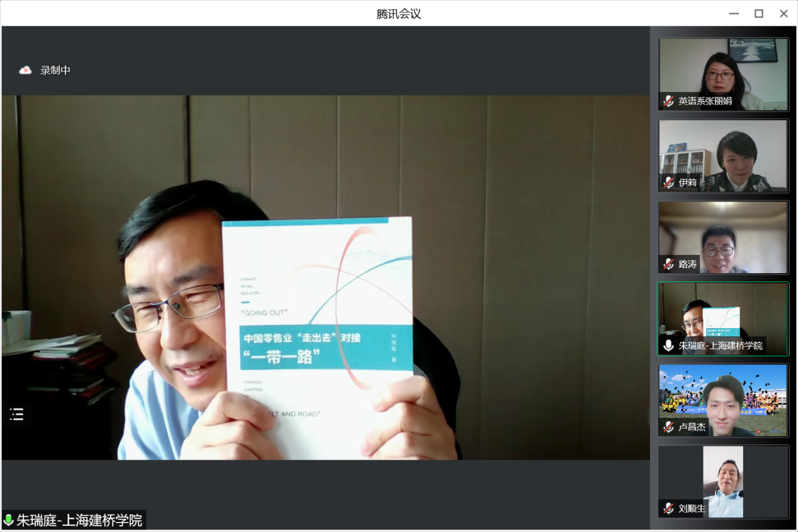
Task: Click muted microphone icon next to 伊莉
Action: click(668, 183)
